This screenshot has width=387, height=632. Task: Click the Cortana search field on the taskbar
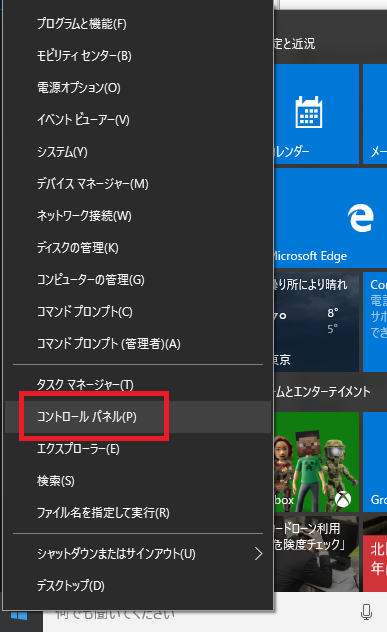click(215, 615)
